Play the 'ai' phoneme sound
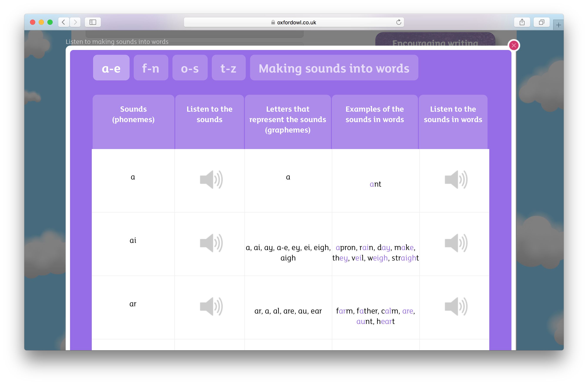588x385 pixels. pos(211,243)
